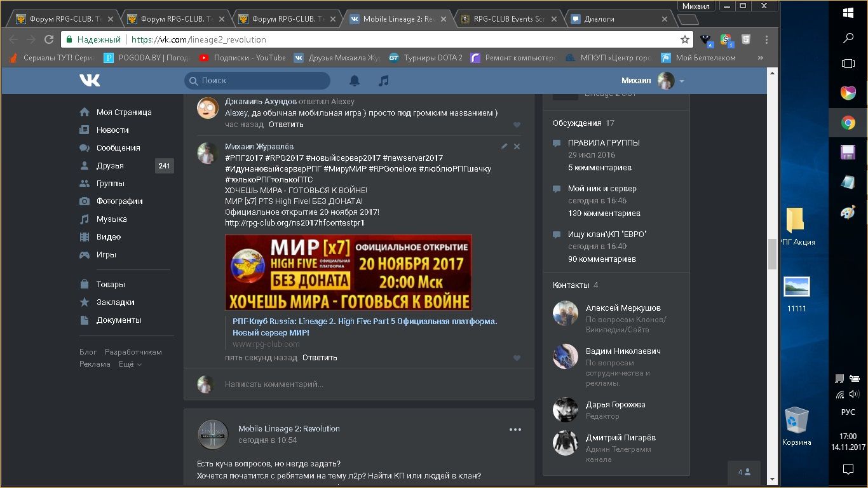
Task: Open the Windows search icon in the taskbar
Action: [x=848, y=38]
